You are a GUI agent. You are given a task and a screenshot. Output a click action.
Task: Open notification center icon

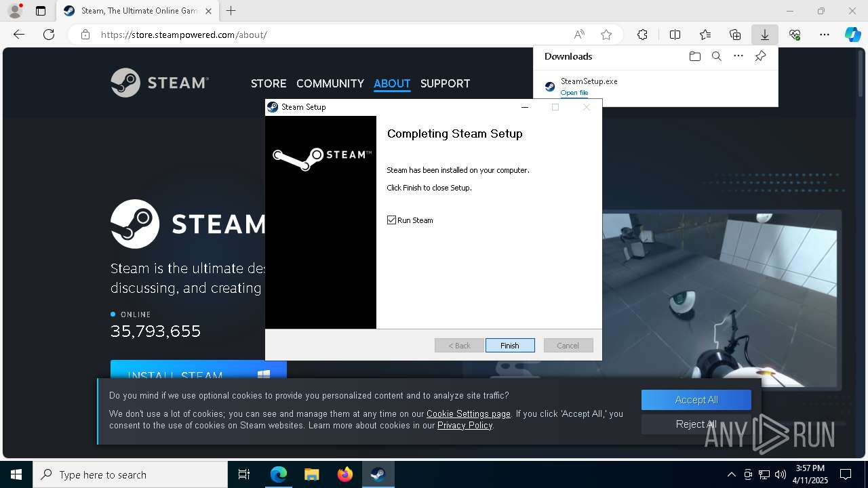846,474
